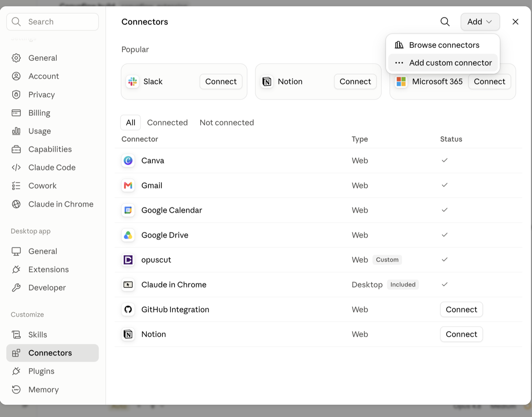Click the Custom badge on opuscut
Screen dimensions: 532x417
click(387, 260)
